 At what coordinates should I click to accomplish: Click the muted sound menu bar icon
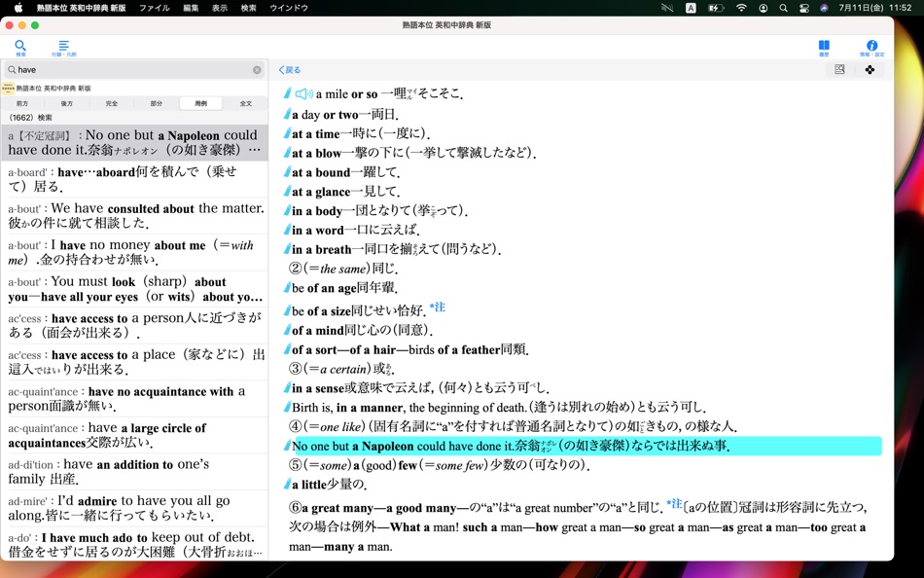667,8
